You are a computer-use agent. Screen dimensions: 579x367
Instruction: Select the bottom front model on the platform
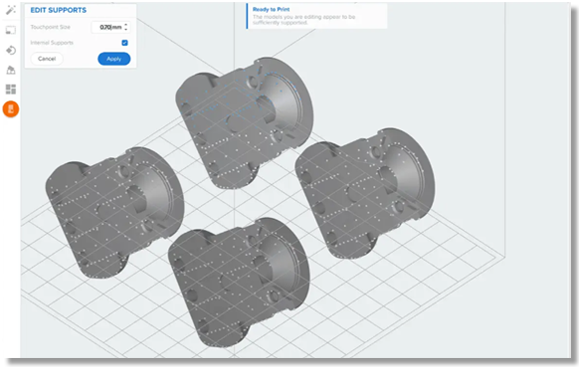pyautogui.click(x=239, y=282)
